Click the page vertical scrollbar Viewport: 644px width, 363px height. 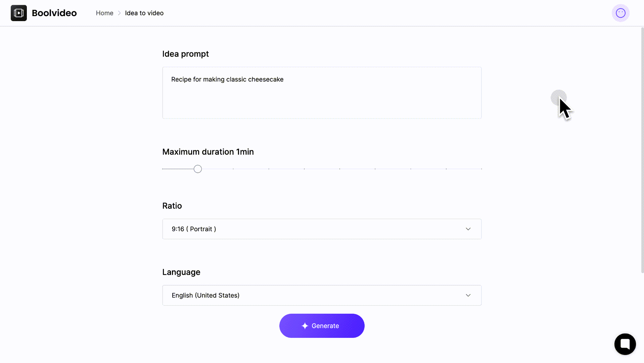tap(642, 150)
